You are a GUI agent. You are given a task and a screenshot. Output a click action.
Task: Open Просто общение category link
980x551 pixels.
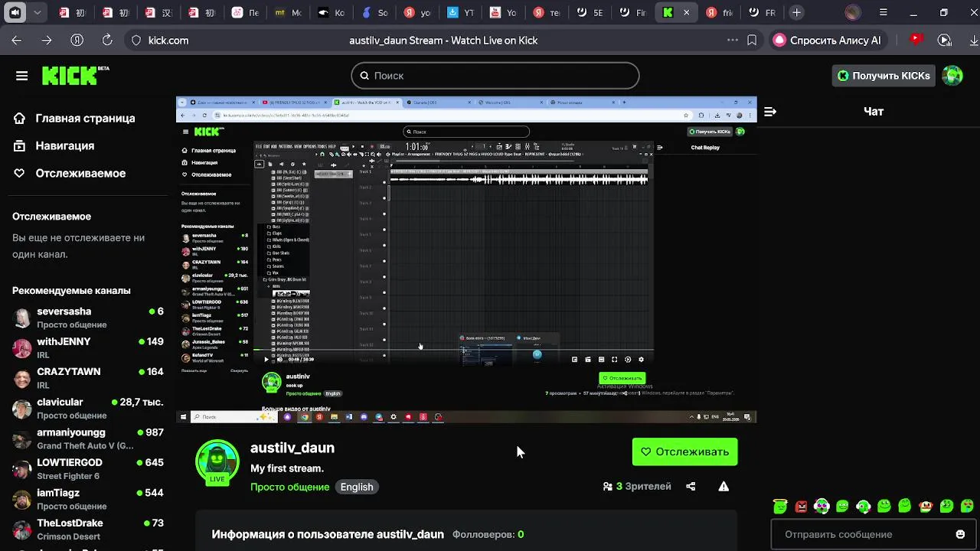point(290,487)
